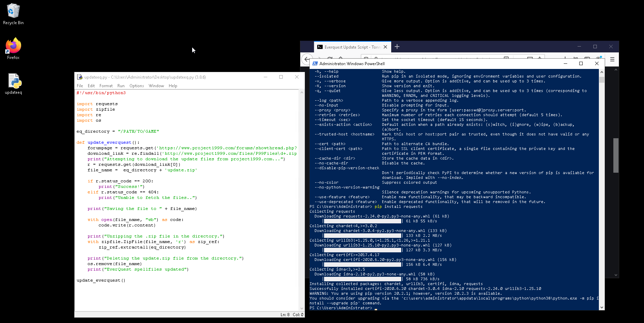Click the print("Success!") line
Image resolution: width=644 pixels, height=323 pixels.
(x=122, y=187)
